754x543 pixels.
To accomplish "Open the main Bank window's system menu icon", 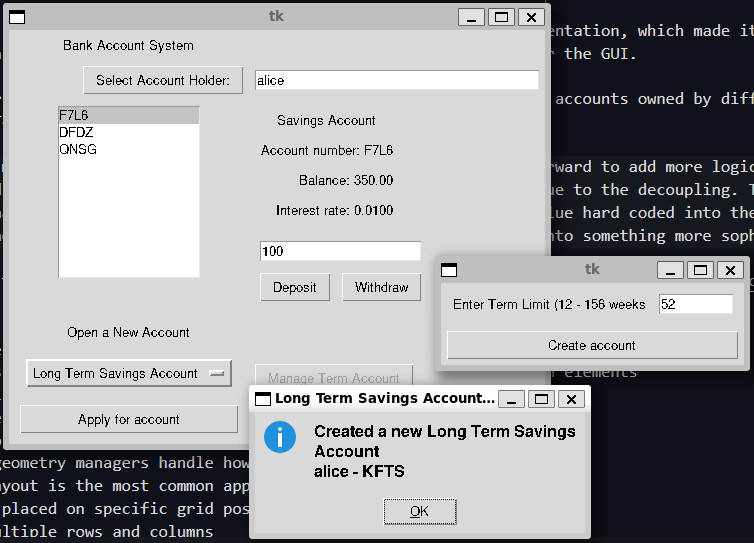I will (17, 16).
